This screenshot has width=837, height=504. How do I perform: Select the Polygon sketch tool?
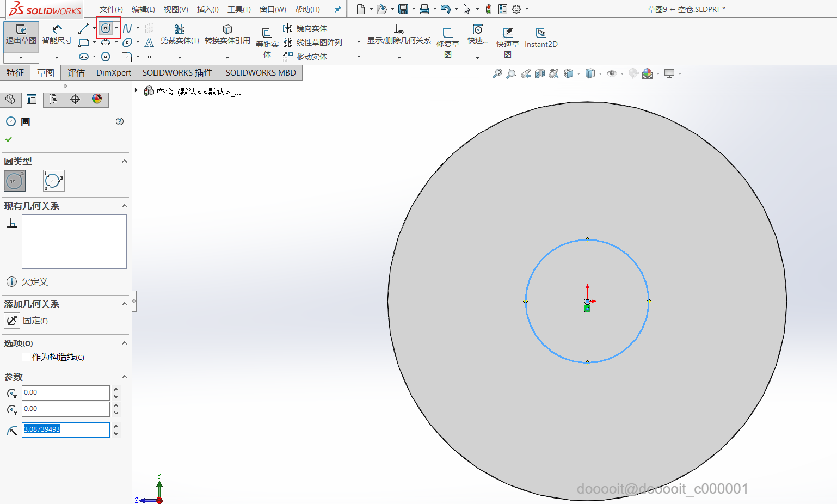106,57
